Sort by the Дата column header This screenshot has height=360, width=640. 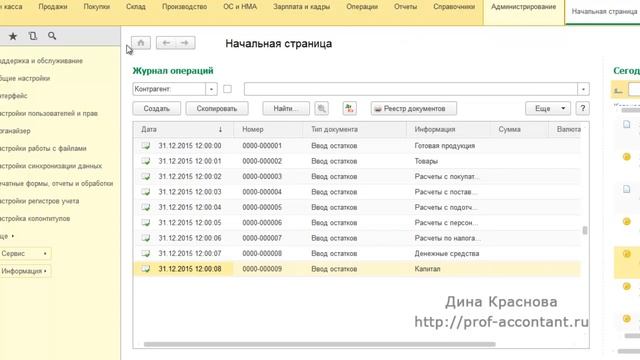[182, 129]
